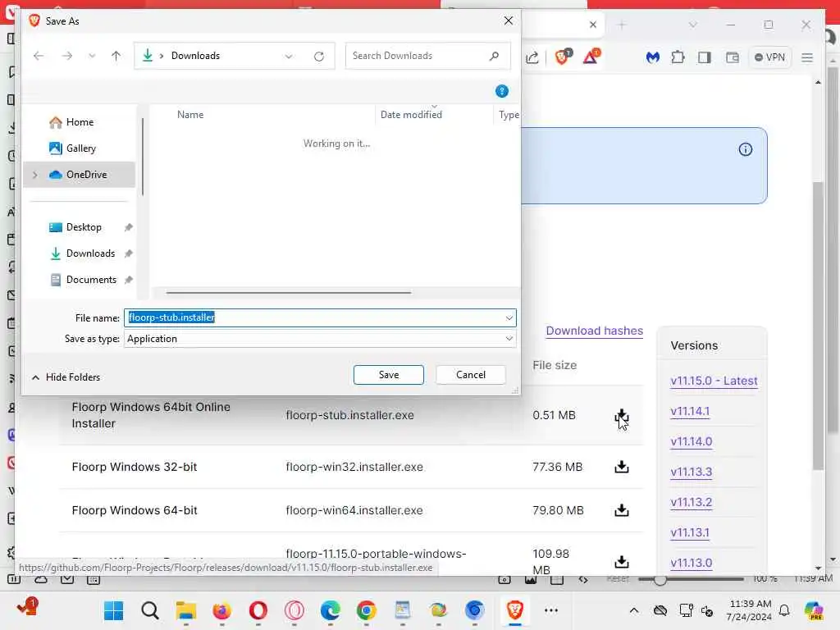840x630 pixels.
Task: Download floorp-win32.installer.exe via its download icon
Action: coord(622,467)
